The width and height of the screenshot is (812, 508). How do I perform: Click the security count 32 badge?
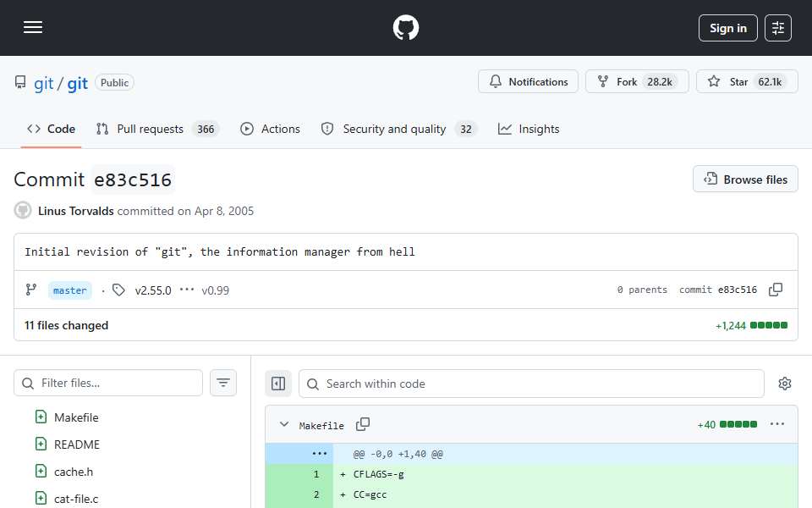tap(466, 129)
